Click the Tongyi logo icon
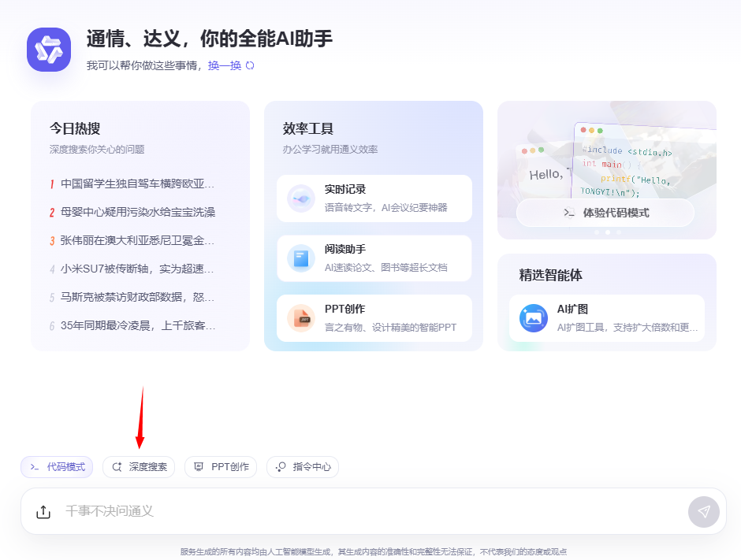The image size is (741, 560). coord(48,50)
